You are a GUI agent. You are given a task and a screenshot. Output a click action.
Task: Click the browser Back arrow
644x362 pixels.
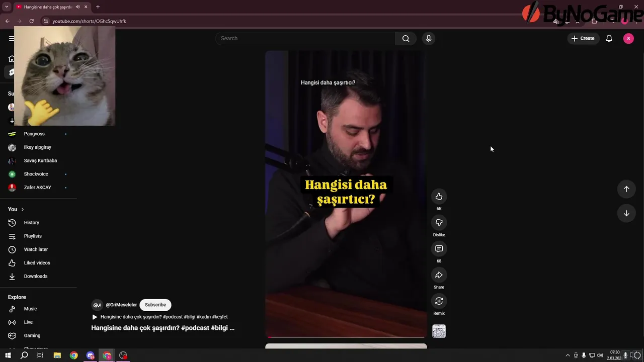click(x=7, y=21)
